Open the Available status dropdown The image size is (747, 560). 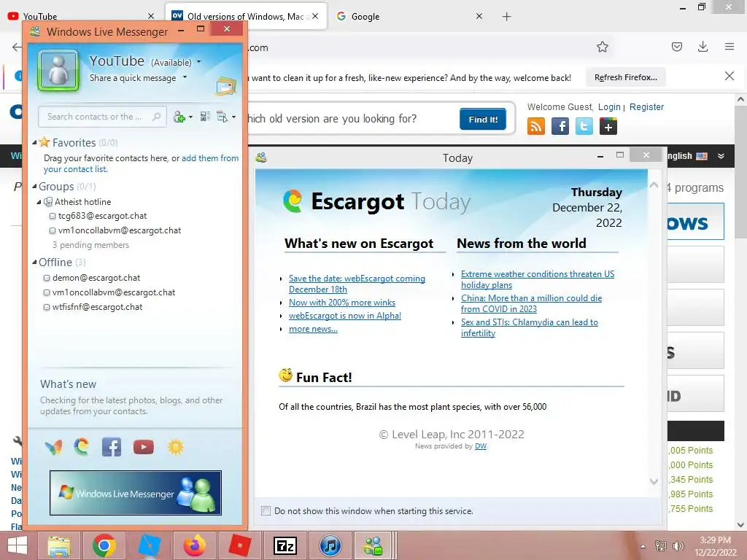[198, 62]
